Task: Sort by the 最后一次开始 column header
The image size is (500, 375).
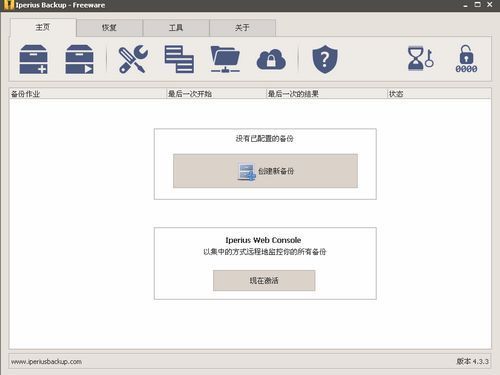Action: (x=216, y=94)
